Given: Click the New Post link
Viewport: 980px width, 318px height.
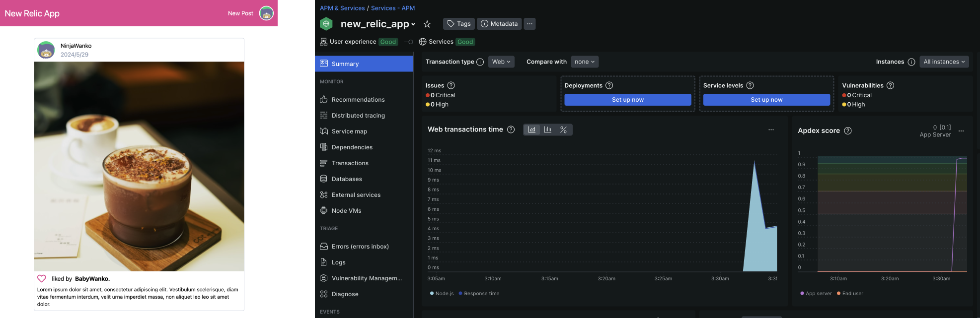Looking at the screenshot, I should [240, 13].
